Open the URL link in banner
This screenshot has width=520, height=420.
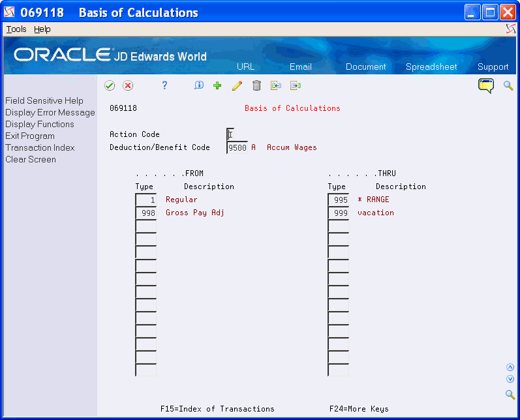(245, 67)
